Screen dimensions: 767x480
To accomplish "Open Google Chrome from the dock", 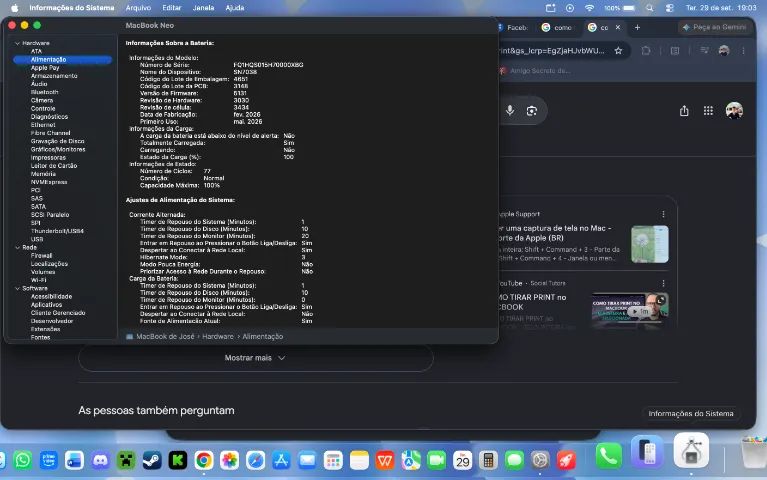I will [203, 460].
